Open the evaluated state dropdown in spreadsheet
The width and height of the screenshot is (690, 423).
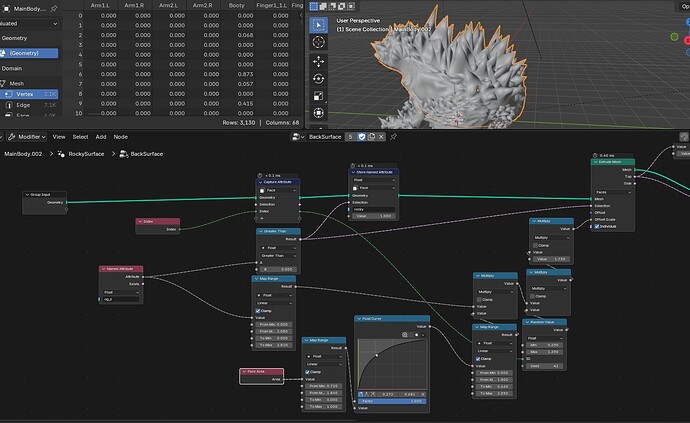point(29,23)
